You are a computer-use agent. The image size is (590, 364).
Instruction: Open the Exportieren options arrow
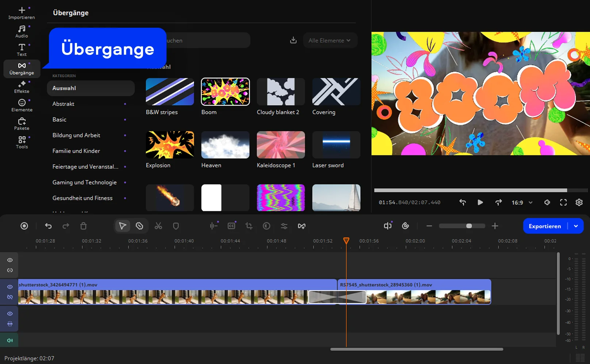click(576, 226)
